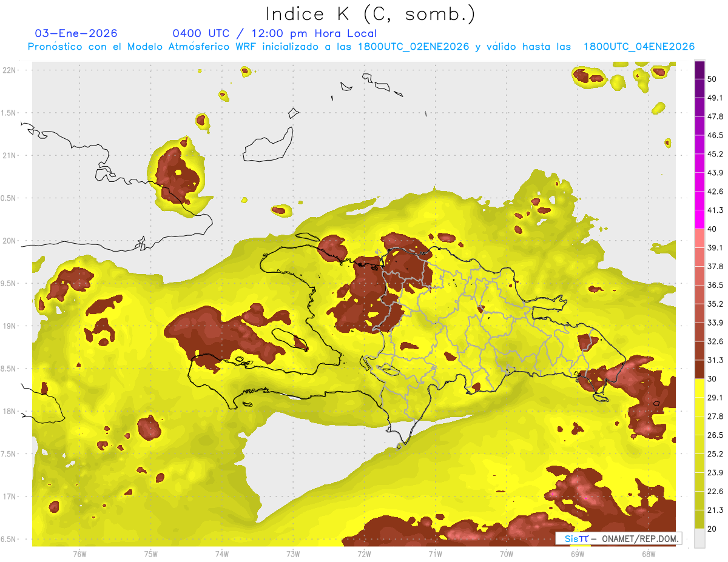Click the "1.5N" latitude axis label
Viewport: 728px width, 562px height.
click(9, 113)
